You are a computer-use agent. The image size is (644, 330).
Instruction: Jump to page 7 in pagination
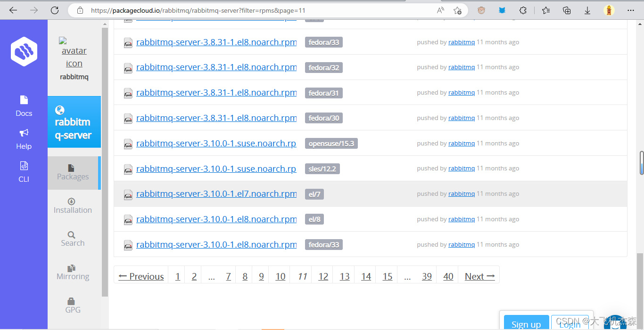[228, 276]
